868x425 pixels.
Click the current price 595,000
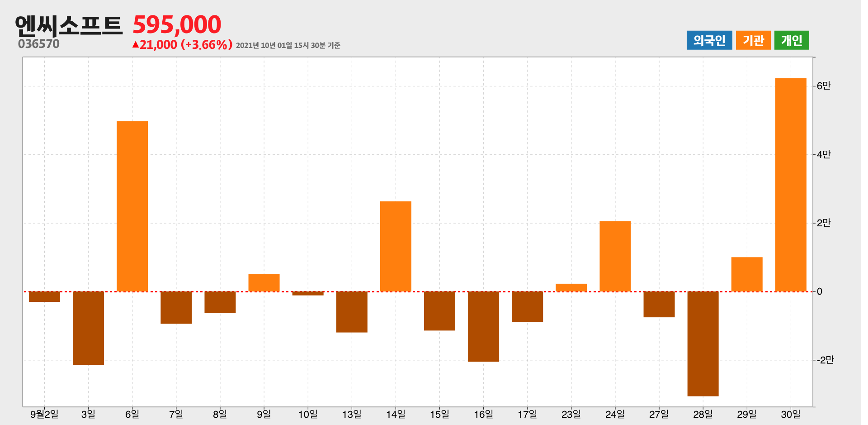(177, 24)
